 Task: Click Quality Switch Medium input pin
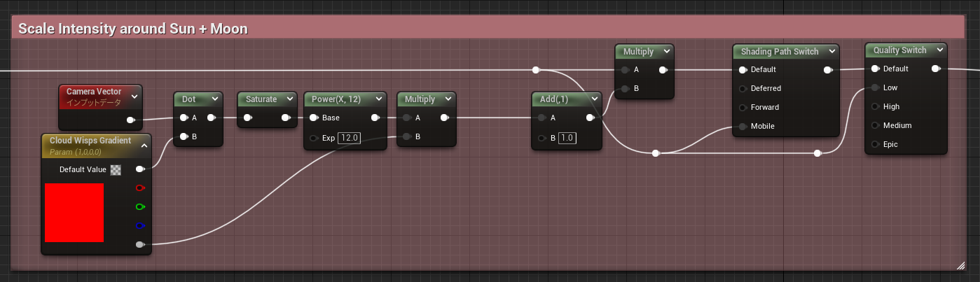coord(875,125)
